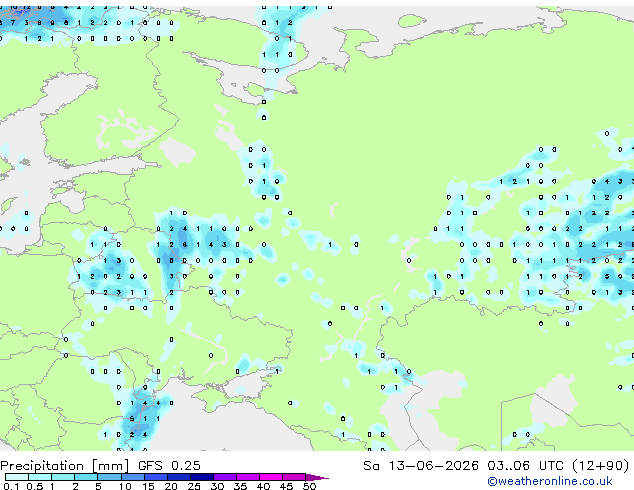
Task: Pick the 10 to 15 mm legend swatch
Action: coord(133,477)
